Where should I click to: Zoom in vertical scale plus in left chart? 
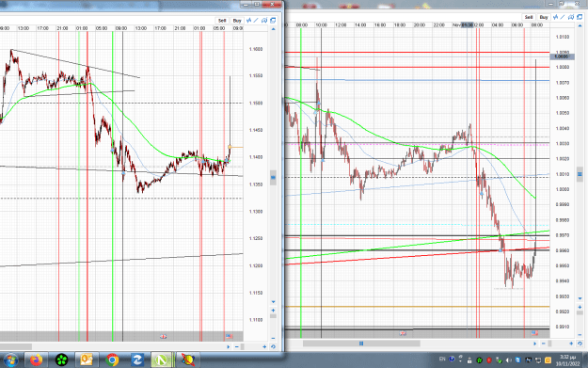coord(273,311)
